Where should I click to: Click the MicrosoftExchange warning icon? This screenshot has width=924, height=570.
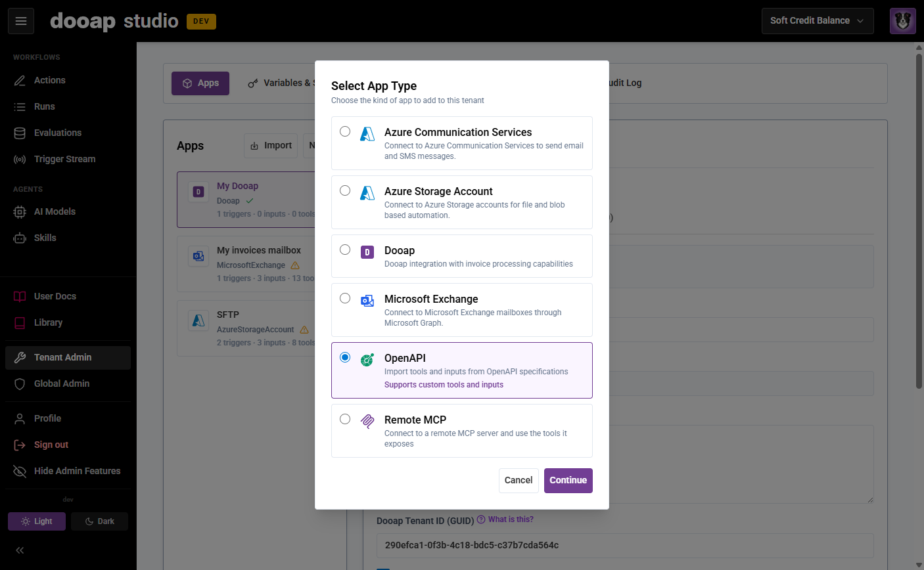tap(295, 265)
